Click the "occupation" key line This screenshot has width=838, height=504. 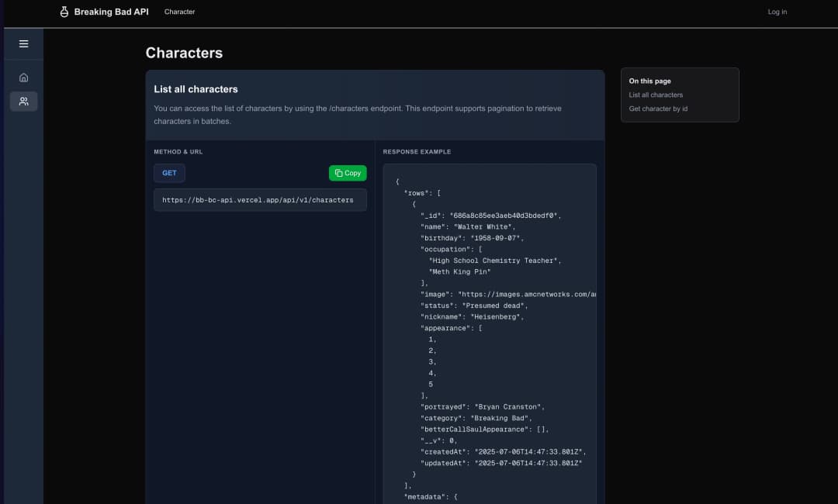(x=451, y=250)
